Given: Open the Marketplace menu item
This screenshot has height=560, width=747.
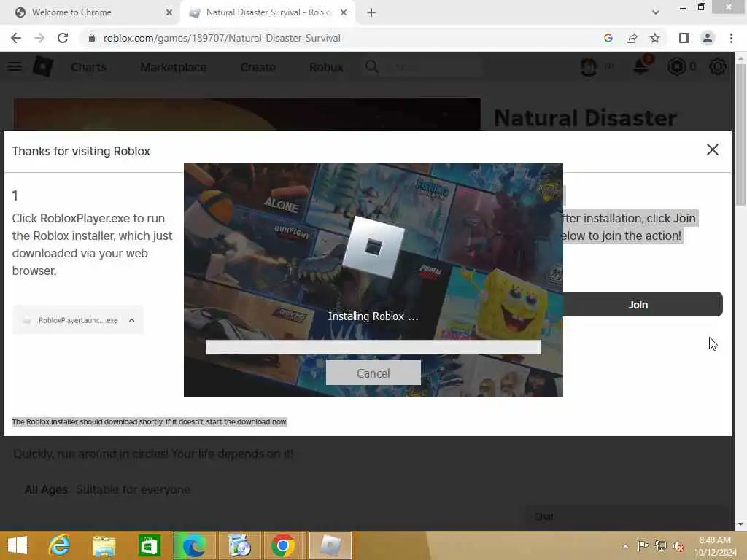Looking at the screenshot, I should coord(174,67).
